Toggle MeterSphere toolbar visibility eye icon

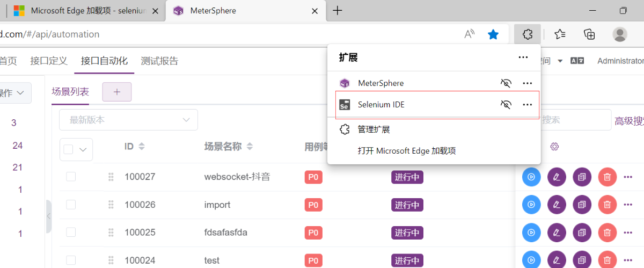(506, 83)
